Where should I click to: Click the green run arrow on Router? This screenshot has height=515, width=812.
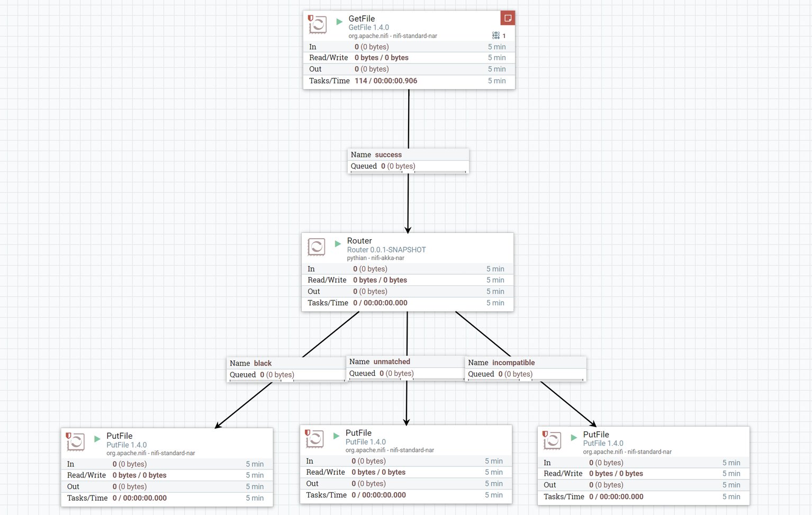(x=338, y=244)
